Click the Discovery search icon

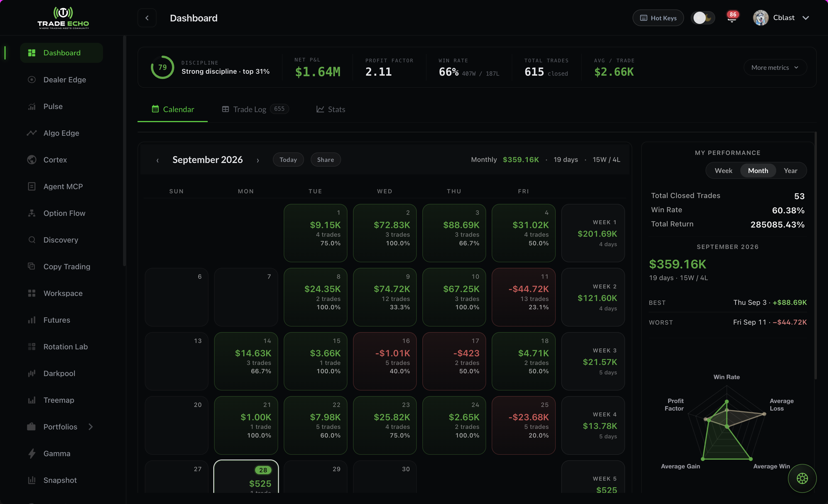tap(31, 240)
